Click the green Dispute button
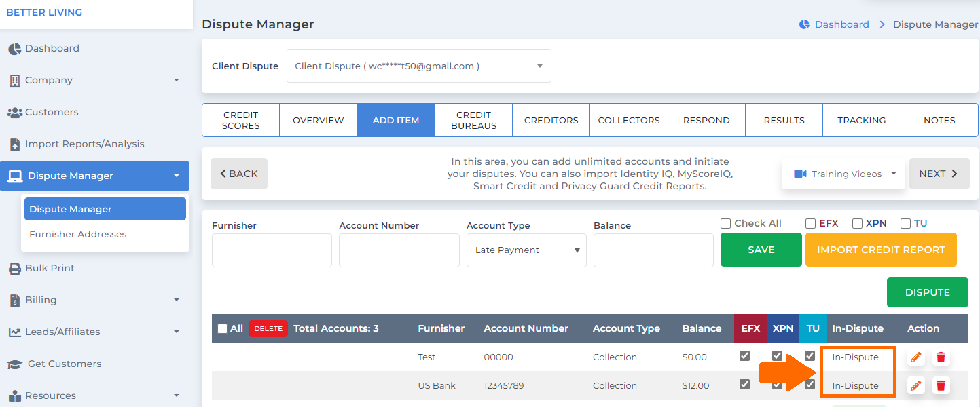980x407 pixels. [928, 293]
